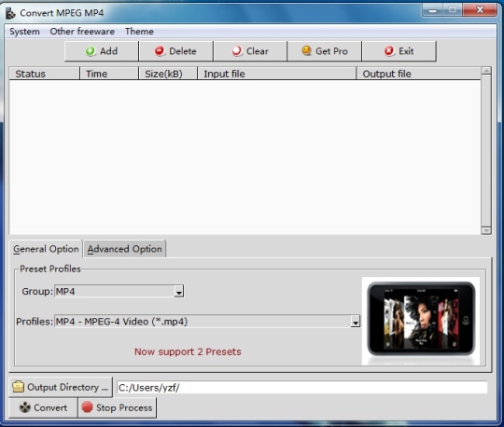Click the Output file column header
The image size is (504, 427).
pos(418,74)
